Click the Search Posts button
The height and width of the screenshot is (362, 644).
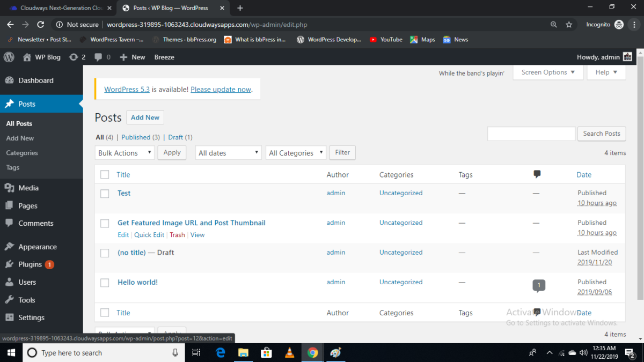pyautogui.click(x=602, y=134)
